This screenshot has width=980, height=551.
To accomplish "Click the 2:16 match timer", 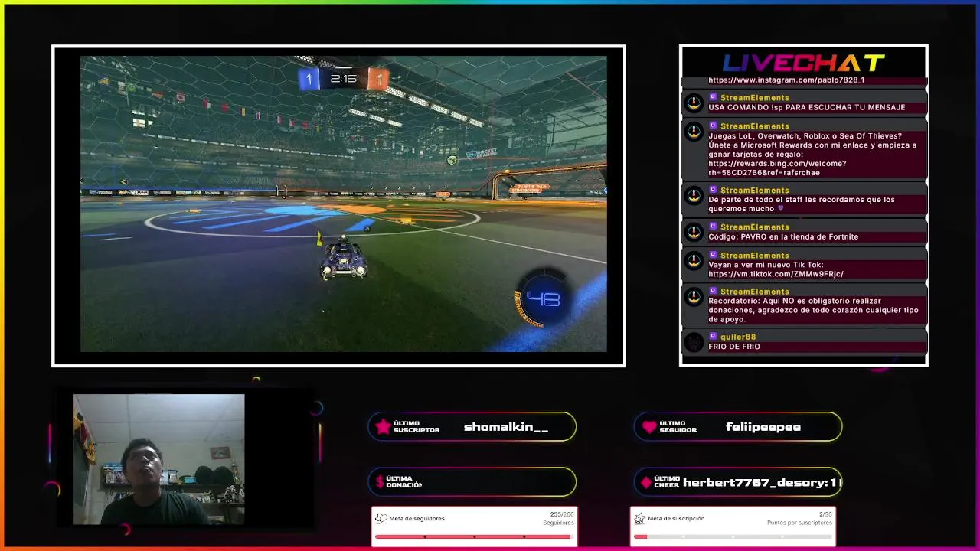I will pyautogui.click(x=343, y=79).
